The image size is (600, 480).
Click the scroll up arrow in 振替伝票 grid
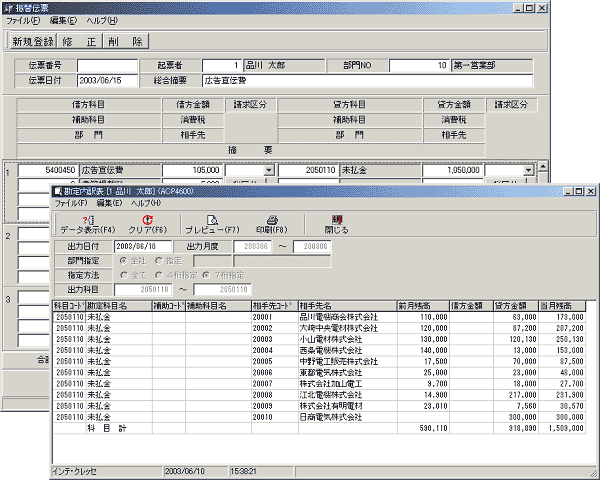(x=543, y=166)
